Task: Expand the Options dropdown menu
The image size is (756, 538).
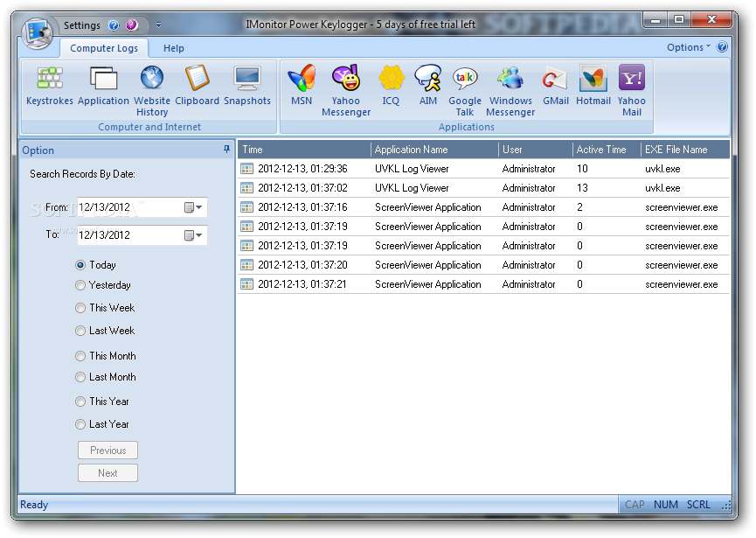Action: (x=689, y=47)
